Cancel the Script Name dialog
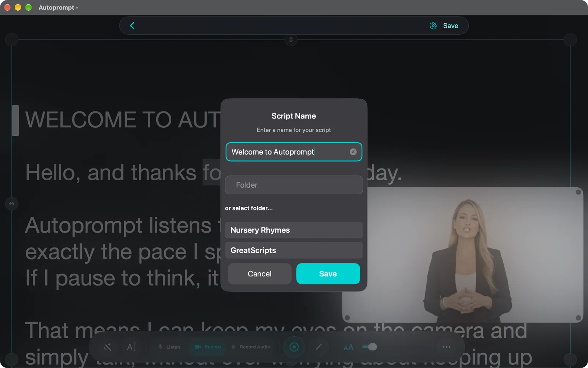The width and height of the screenshot is (588, 368). [x=259, y=274]
